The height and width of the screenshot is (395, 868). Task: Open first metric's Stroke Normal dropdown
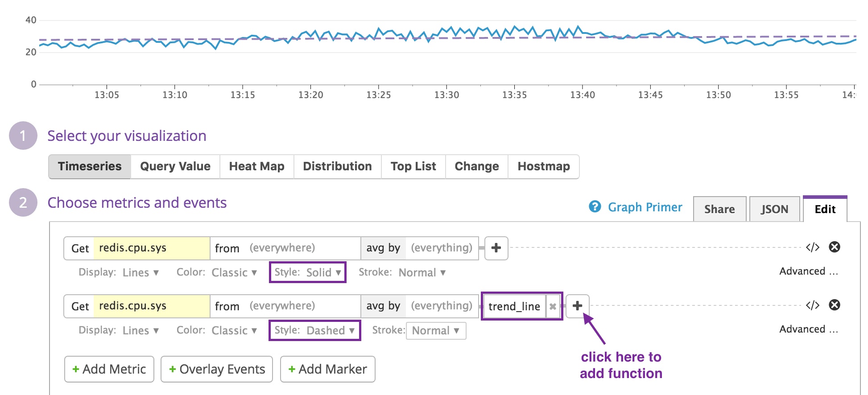pos(422,272)
